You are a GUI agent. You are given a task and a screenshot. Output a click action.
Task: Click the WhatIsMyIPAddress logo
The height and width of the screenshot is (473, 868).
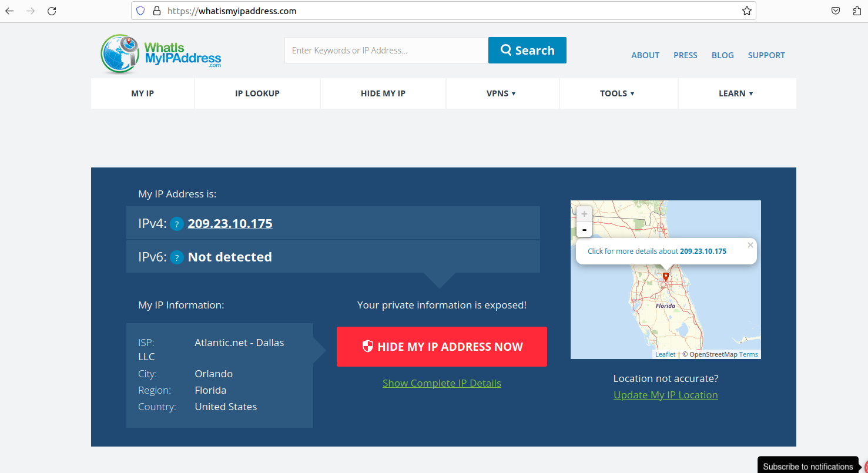click(161, 54)
